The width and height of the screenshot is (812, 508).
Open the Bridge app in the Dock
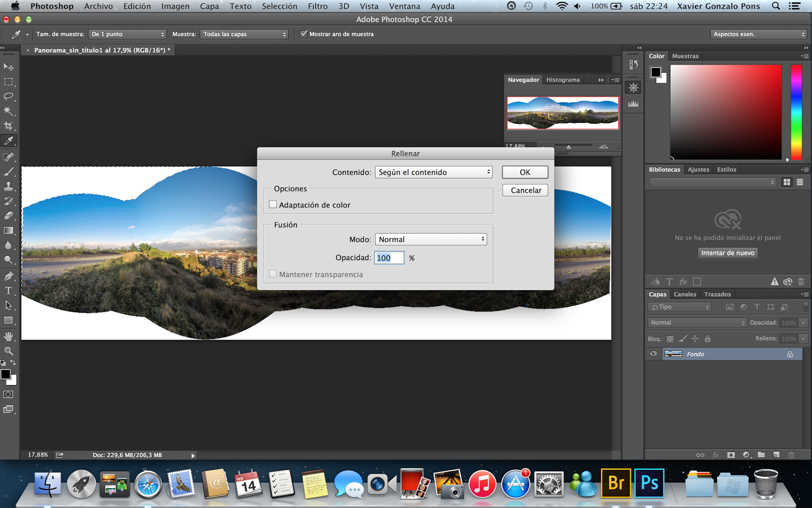click(x=616, y=483)
